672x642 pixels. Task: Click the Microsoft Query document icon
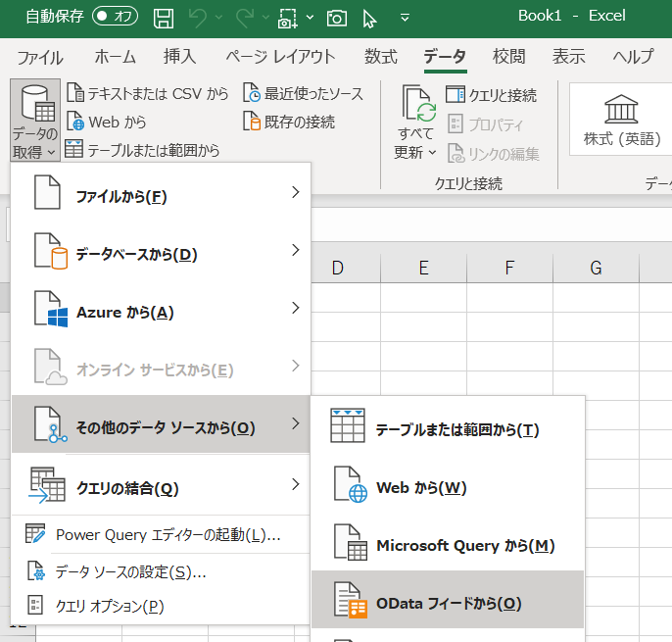tap(351, 542)
